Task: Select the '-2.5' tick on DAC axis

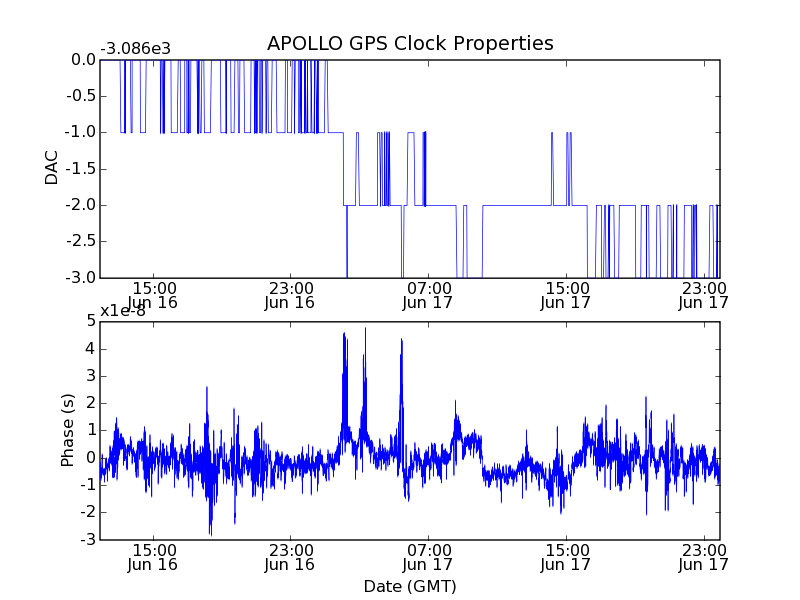Action: 81,241
